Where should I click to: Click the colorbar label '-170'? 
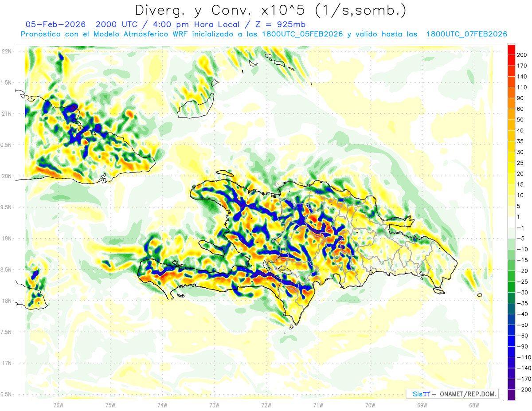coord(523,379)
